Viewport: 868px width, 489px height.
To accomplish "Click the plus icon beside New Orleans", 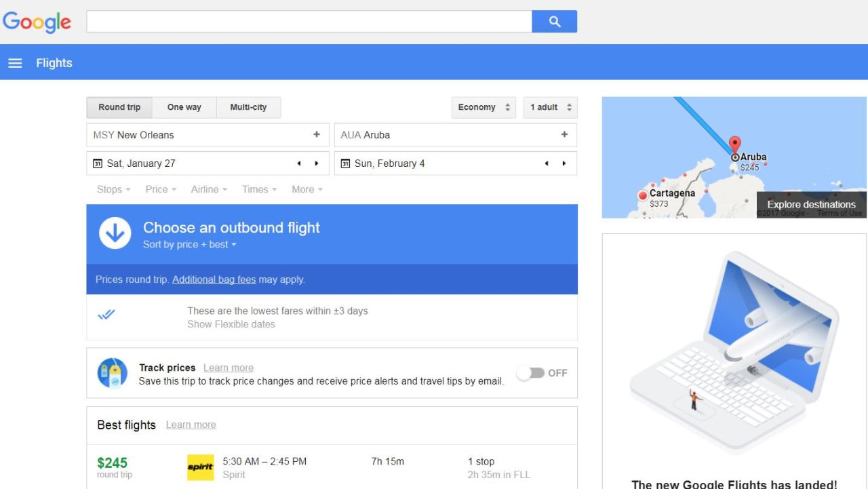I will [x=316, y=135].
